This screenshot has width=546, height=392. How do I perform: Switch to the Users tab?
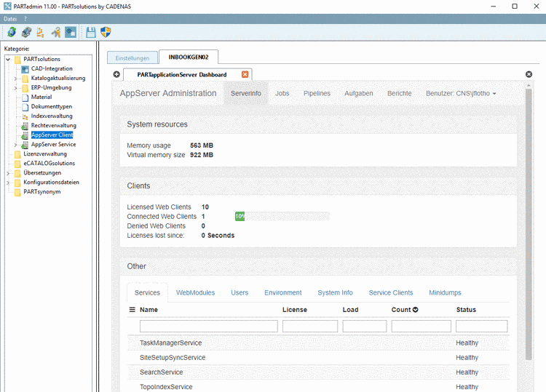240,292
